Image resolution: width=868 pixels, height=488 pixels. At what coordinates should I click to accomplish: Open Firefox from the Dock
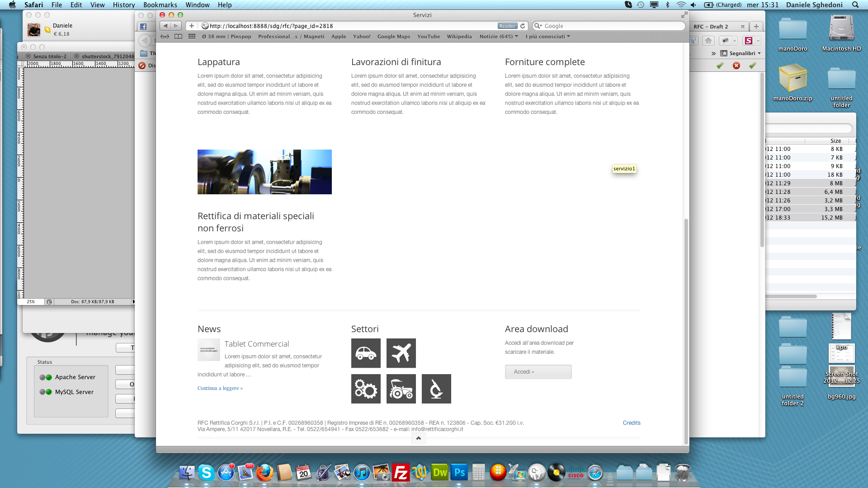265,473
